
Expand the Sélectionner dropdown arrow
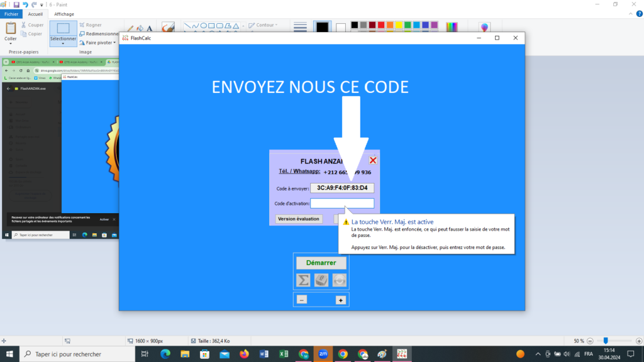[x=63, y=44]
